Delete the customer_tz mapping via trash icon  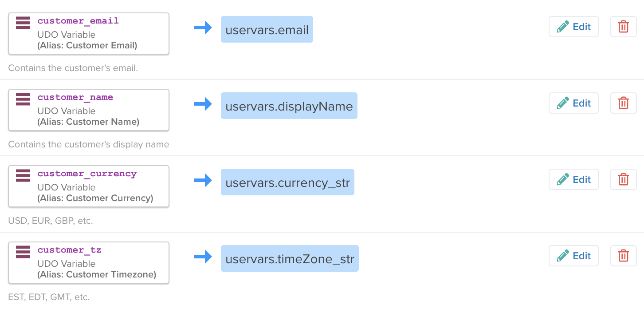click(624, 256)
